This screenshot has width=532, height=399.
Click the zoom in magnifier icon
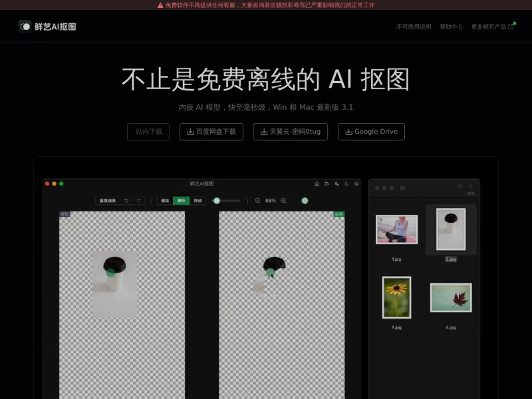click(x=283, y=200)
